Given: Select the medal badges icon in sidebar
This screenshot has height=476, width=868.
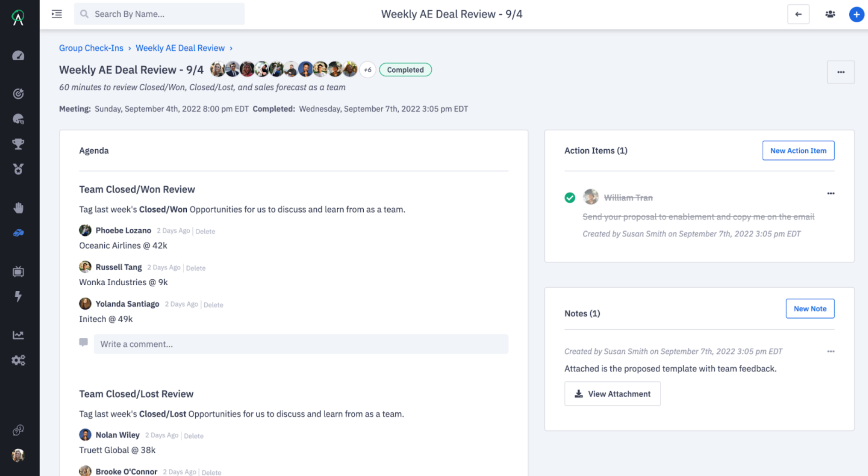Looking at the screenshot, I should click(18, 169).
